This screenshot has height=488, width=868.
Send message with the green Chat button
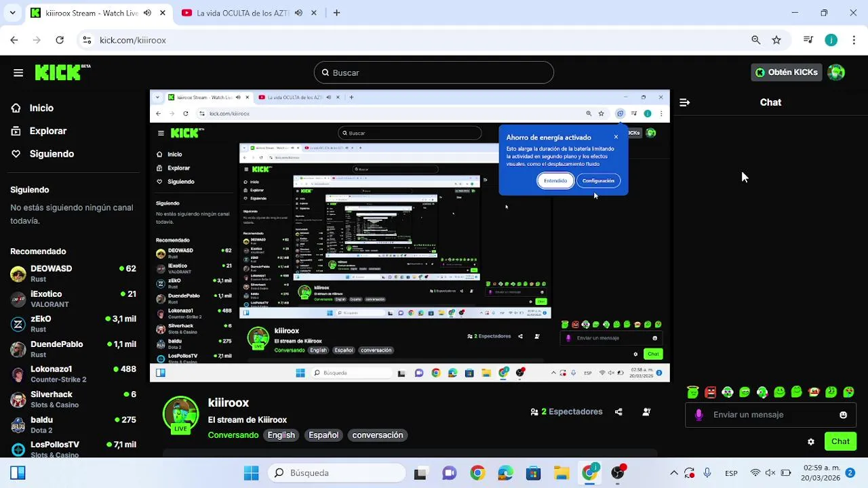[x=840, y=442]
